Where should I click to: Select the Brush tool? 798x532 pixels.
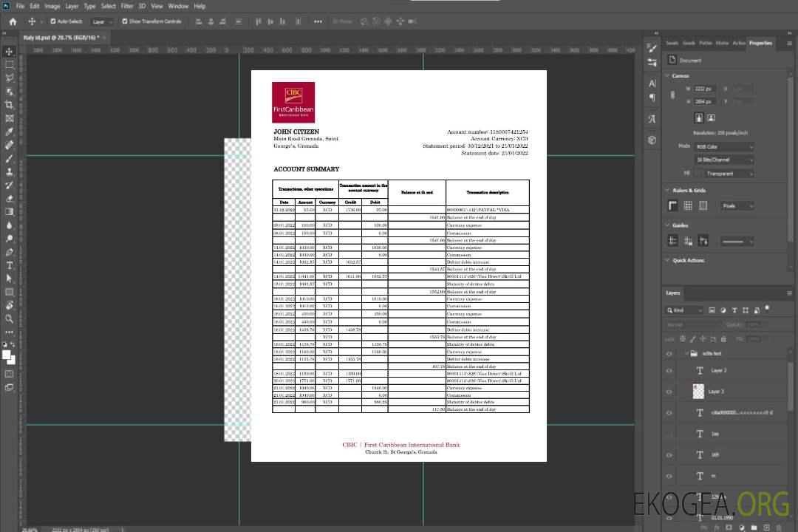coord(9,158)
